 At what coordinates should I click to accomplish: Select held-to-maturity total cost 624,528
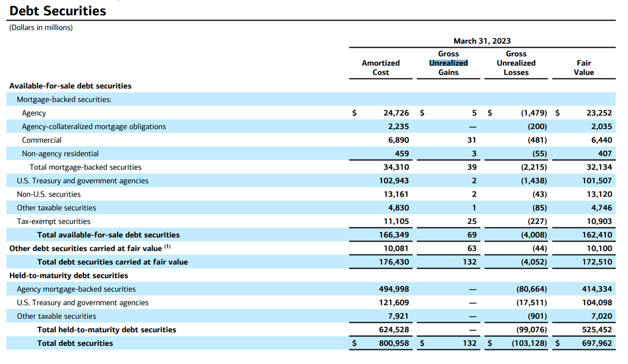click(x=394, y=330)
